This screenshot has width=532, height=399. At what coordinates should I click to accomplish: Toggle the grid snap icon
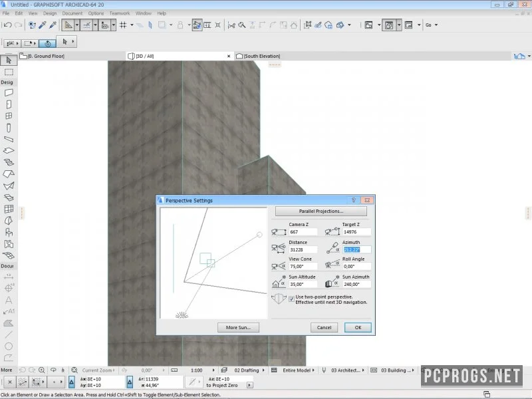click(x=123, y=25)
